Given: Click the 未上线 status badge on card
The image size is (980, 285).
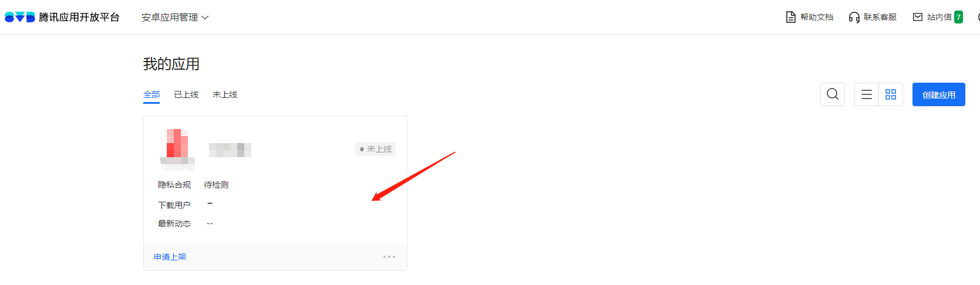Looking at the screenshot, I should pyautogui.click(x=376, y=149).
